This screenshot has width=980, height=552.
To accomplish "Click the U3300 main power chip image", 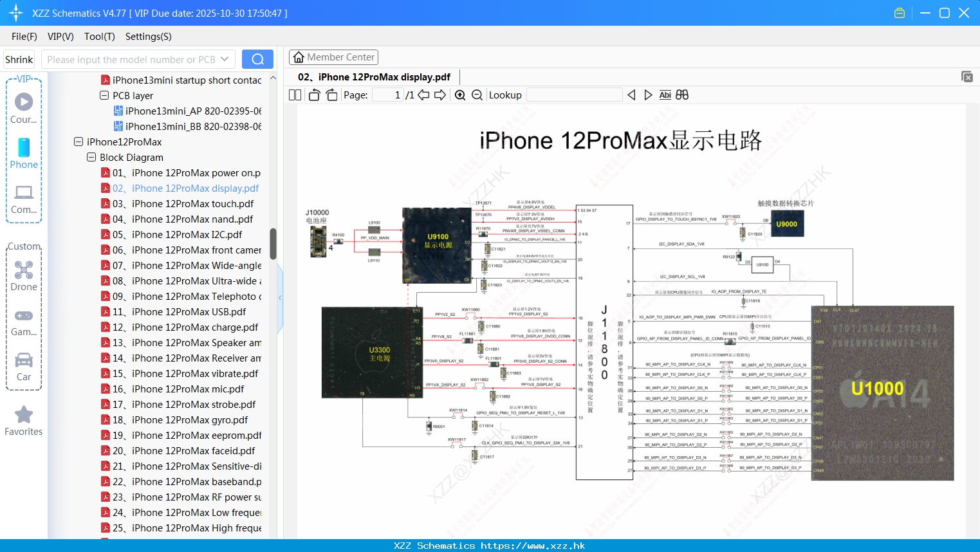I will click(371, 353).
